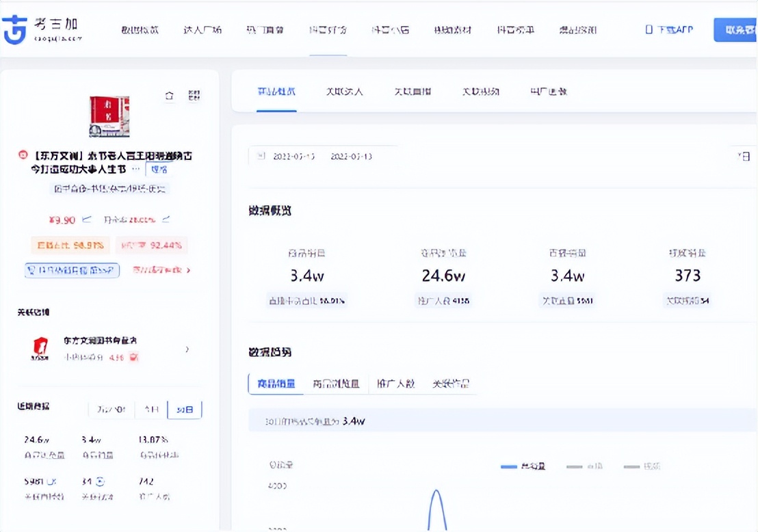The width and height of the screenshot is (758, 532).
Task: Click the sales peak on the trend chart
Action: (436, 492)
